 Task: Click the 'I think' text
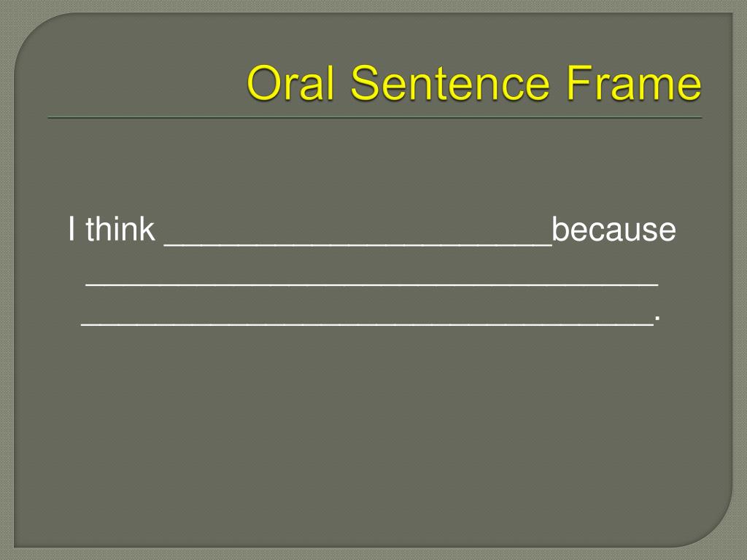112,229
